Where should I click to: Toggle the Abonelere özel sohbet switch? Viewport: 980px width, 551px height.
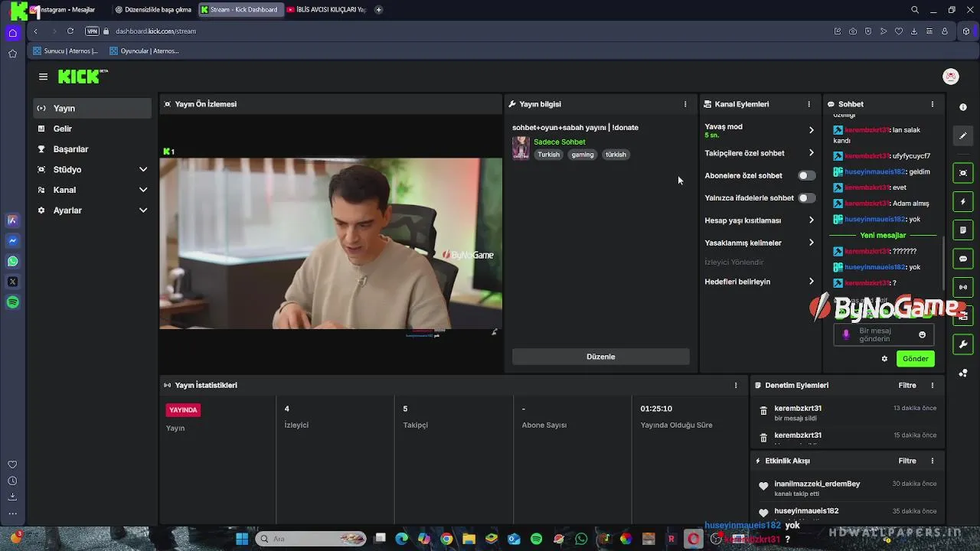[x=806, y=175]
